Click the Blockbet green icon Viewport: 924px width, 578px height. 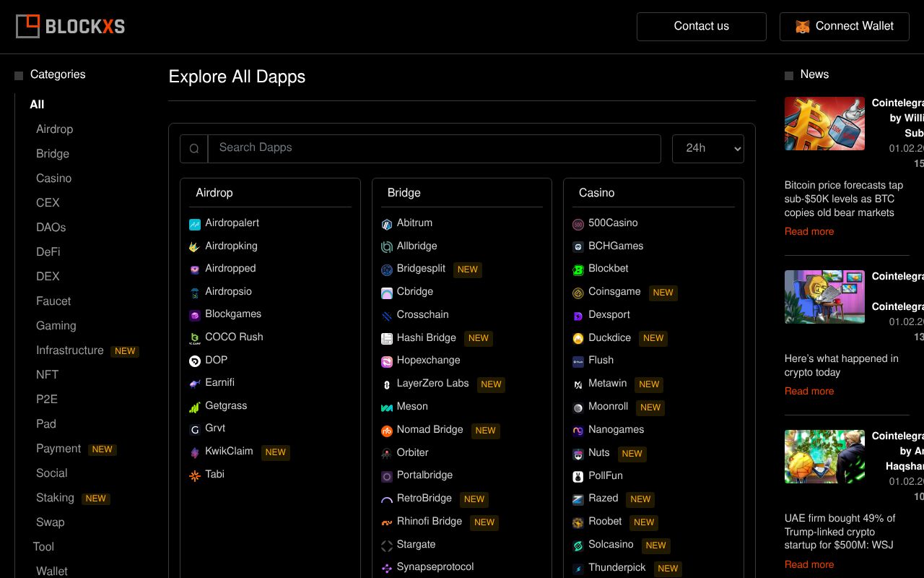[x=577, y=270]
